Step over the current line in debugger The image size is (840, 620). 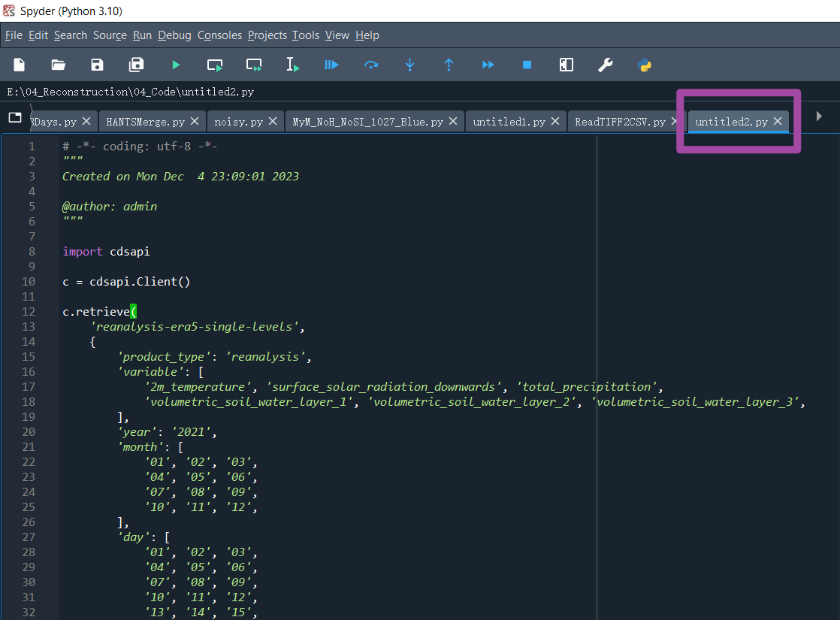coord(370,65)
